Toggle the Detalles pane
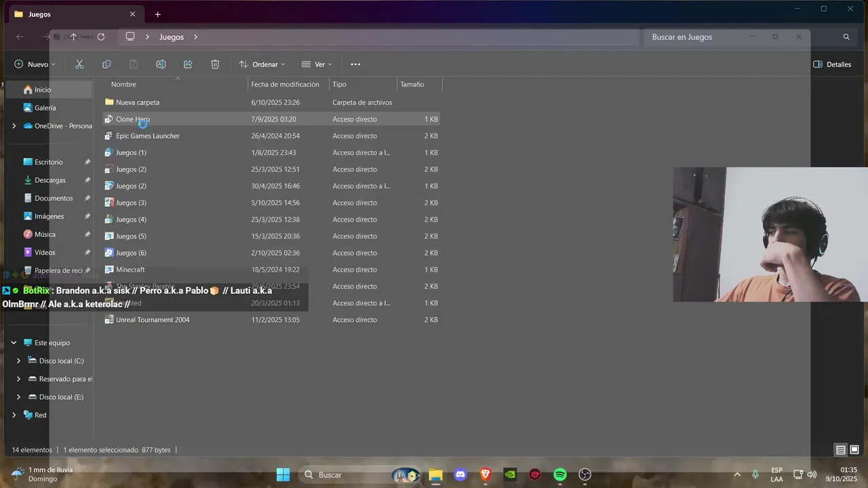This screenshot has height=488, width=868. point(832,64)
